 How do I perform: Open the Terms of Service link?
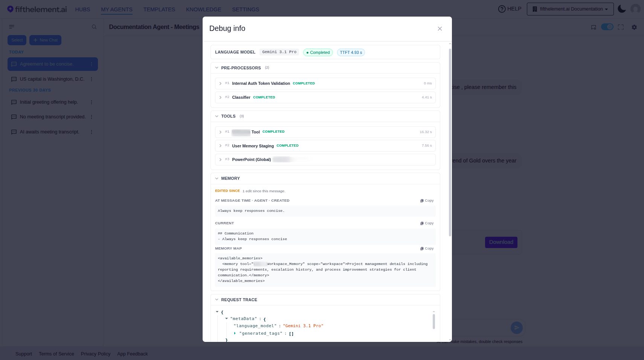[56, 354]
